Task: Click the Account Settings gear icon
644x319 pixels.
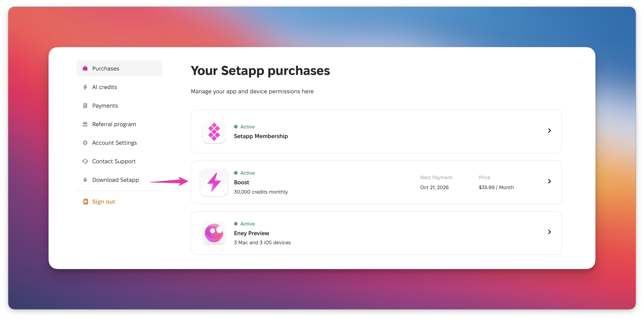Action: [85, 143]
